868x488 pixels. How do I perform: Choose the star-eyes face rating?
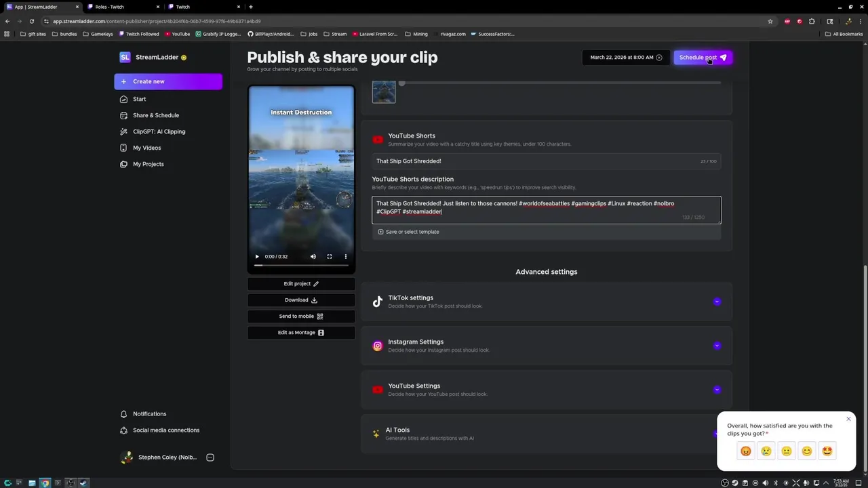[x=827, y=451]
